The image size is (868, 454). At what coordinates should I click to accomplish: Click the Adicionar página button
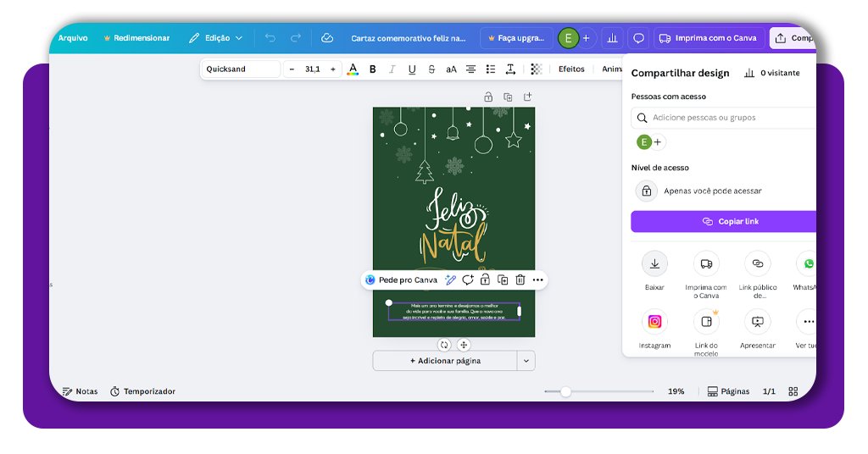point(445,361)
